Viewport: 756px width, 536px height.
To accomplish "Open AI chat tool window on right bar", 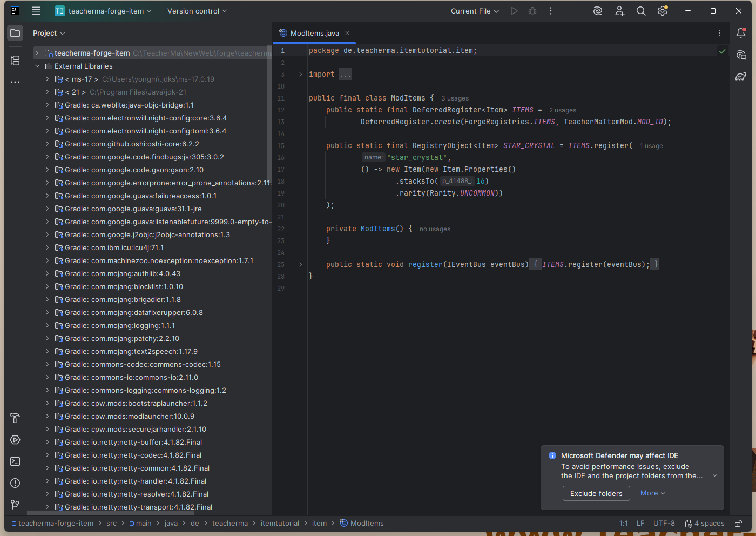I will (x=741, y=55).
